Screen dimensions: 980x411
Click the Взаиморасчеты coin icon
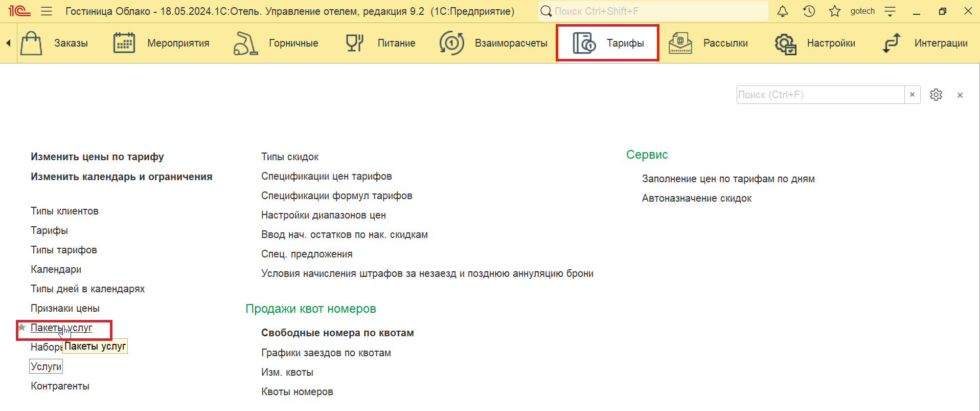452,43
